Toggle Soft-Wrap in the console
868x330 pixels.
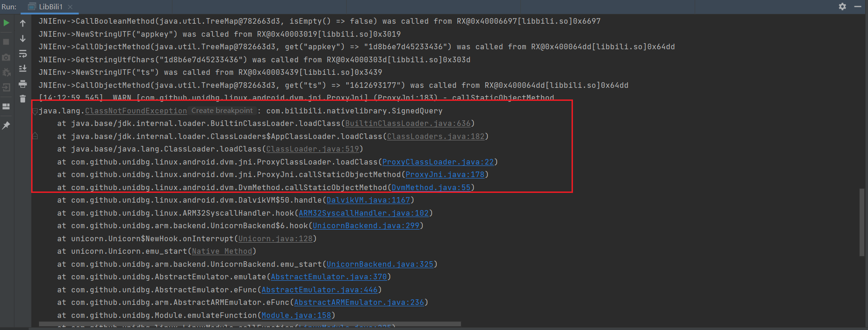pos(23,54)
